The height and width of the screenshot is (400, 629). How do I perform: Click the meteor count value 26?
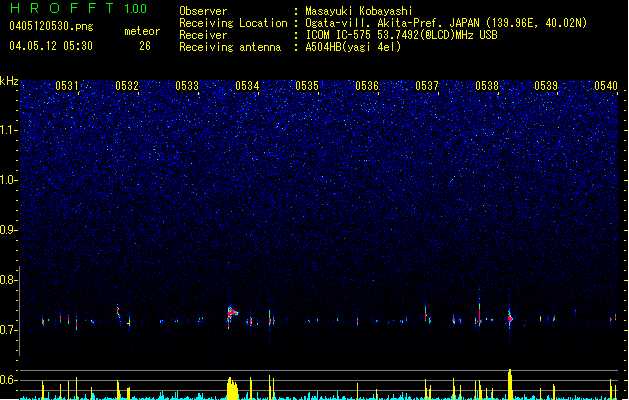(x=145, y=46)
